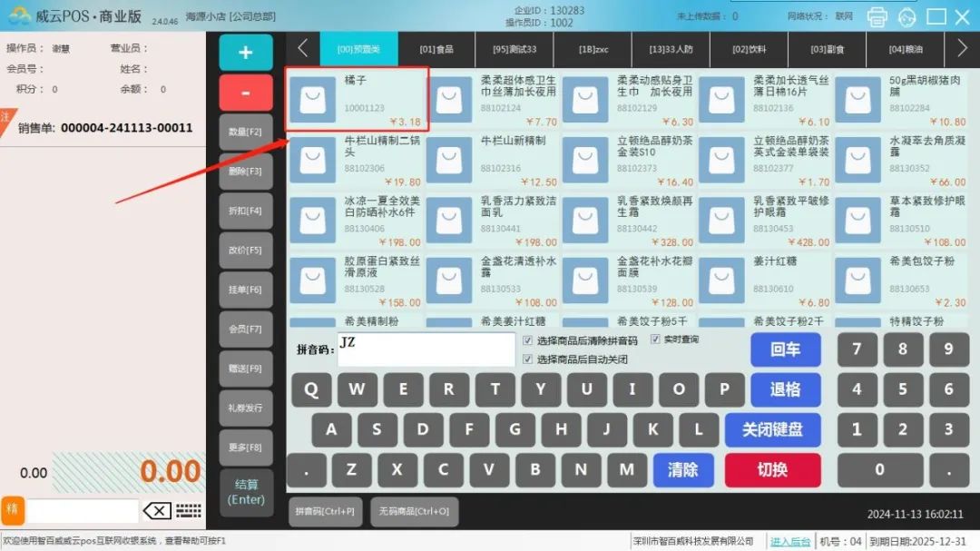
Task: Open the [18]zxc category tab
Action: click(x=593, y=49)
